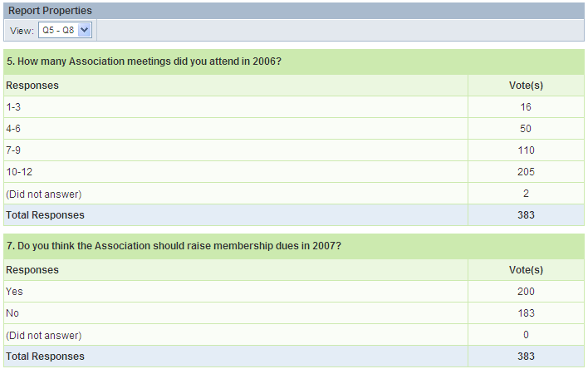The image size is (588, 369).
Task: Click the 2 votes for unanswered meetings question
Action: tap(526, 194)
